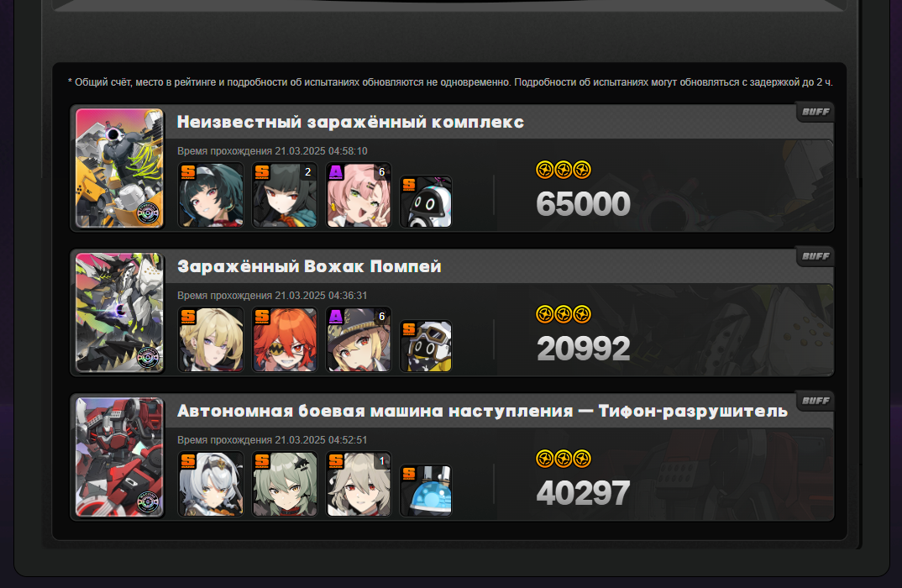
Task: Open Неизвестный заражённый комплекс boss thumbnail
Action: click(119, 168)
